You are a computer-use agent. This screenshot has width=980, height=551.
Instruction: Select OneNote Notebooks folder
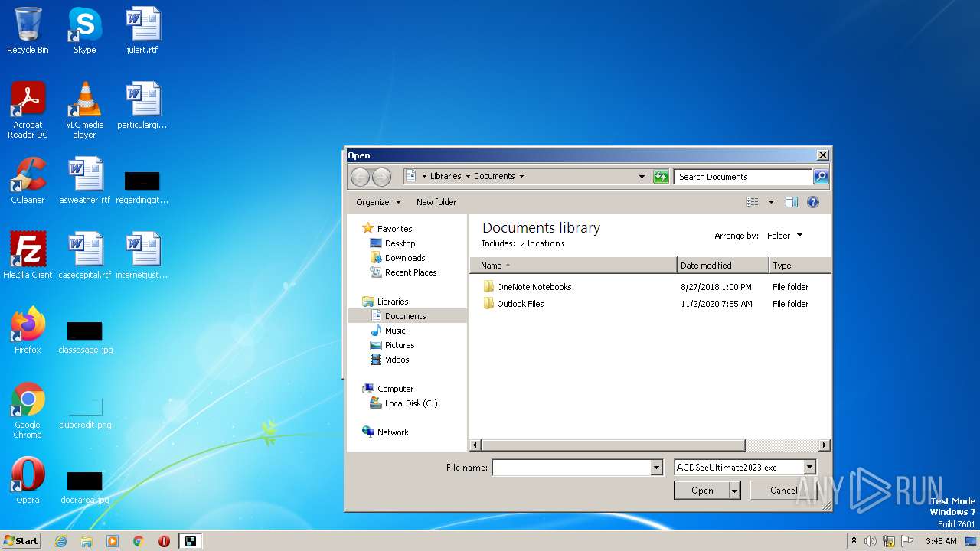tap(528, 287)
